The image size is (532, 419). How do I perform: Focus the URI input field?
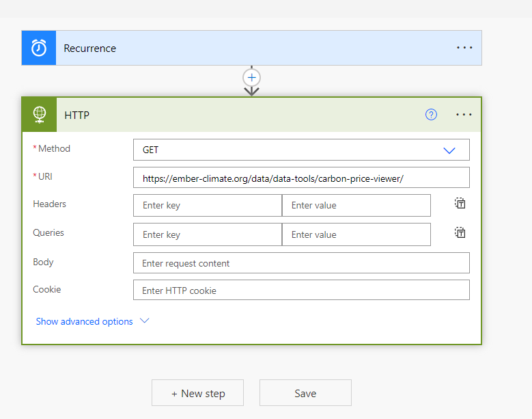tap(301, 178)
